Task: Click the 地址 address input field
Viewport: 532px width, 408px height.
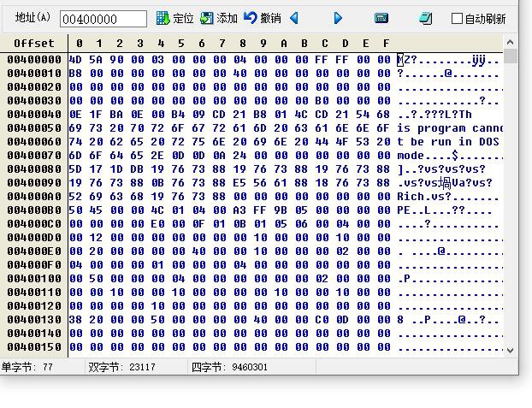Action: (103, 19)
